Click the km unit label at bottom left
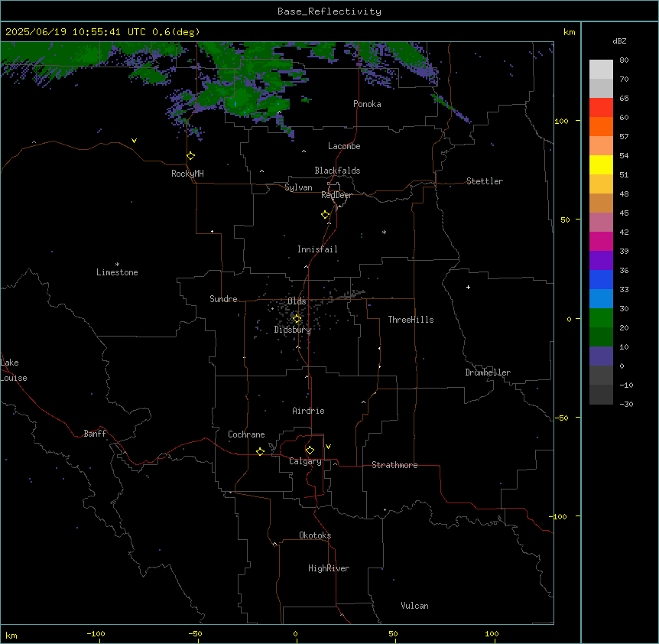Viewport: 659px width, 644px height. [x=11, y=635]
